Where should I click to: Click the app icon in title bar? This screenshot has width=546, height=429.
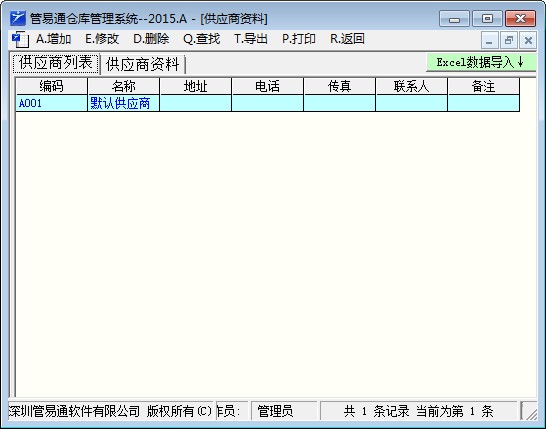[x=18, y=18]
